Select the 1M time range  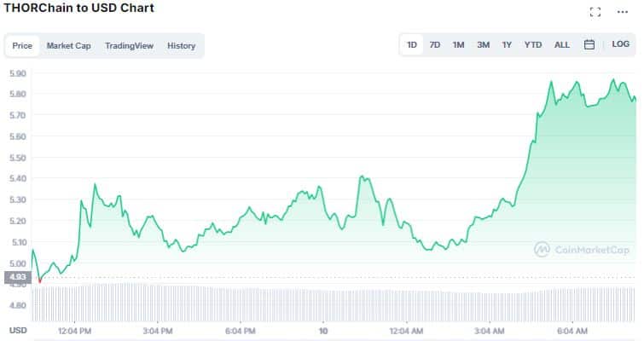(x=458, y=44)
